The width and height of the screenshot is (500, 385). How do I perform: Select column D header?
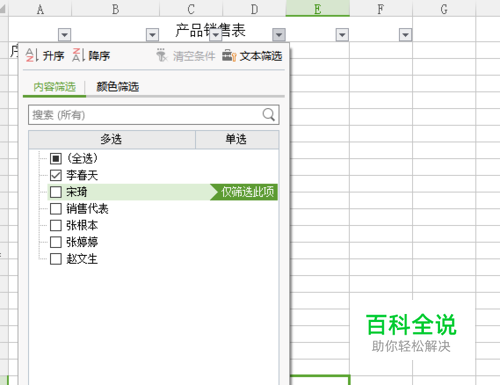point(254,9)
